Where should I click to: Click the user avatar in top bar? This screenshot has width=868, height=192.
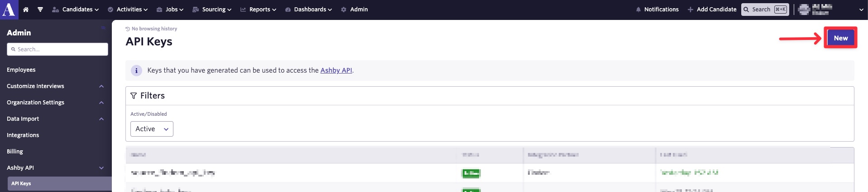click(804, 10)
